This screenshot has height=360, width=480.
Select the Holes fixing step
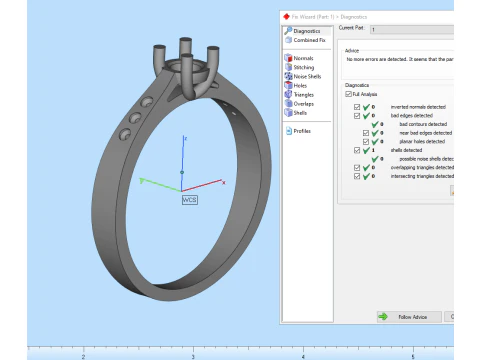296,85
